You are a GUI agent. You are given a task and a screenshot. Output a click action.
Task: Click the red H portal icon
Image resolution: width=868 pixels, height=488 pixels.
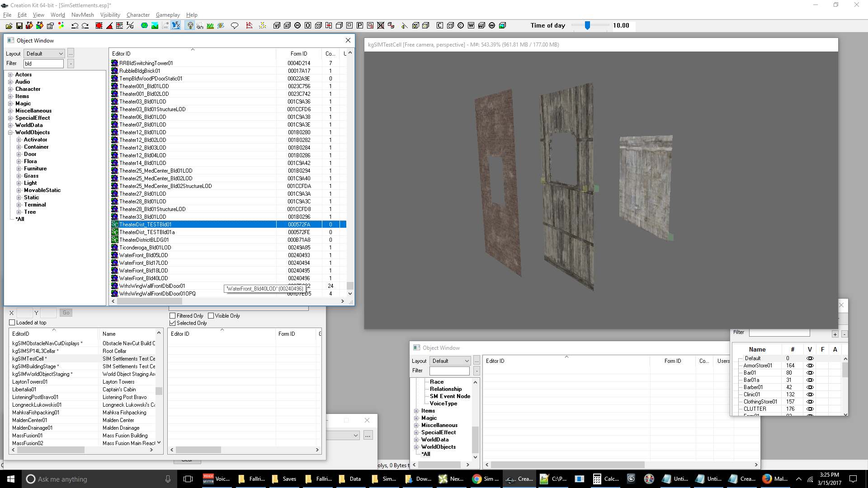tap(329, 26)
